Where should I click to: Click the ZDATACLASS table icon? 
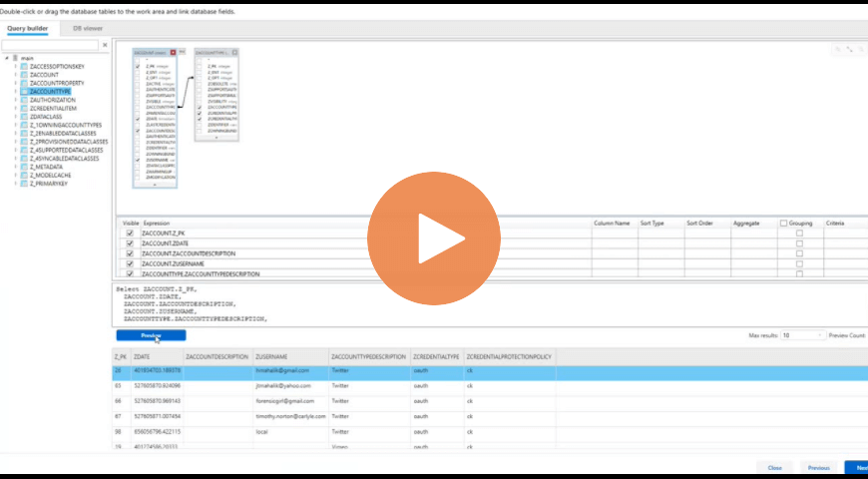(x=24, y=117)
